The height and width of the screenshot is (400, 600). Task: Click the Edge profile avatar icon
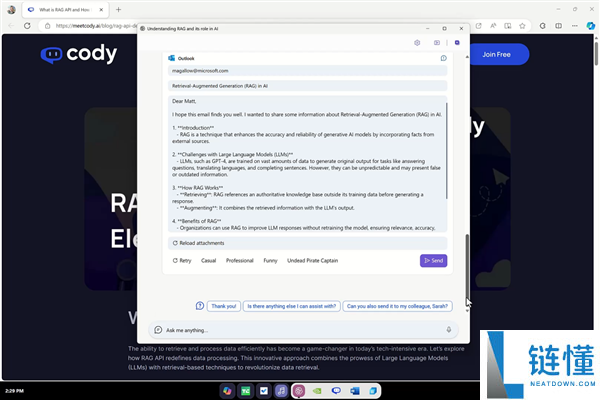[11, 10]
